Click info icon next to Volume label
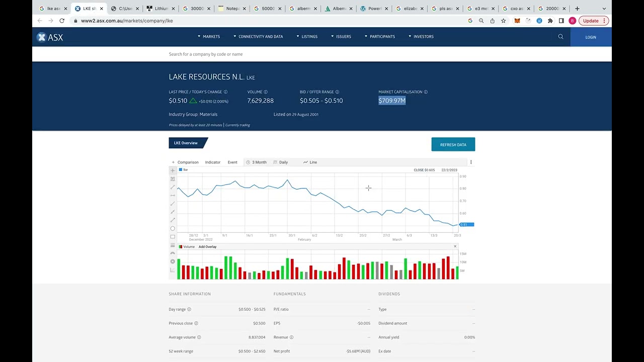Screen dimensions: 644x362 [266, 92]
